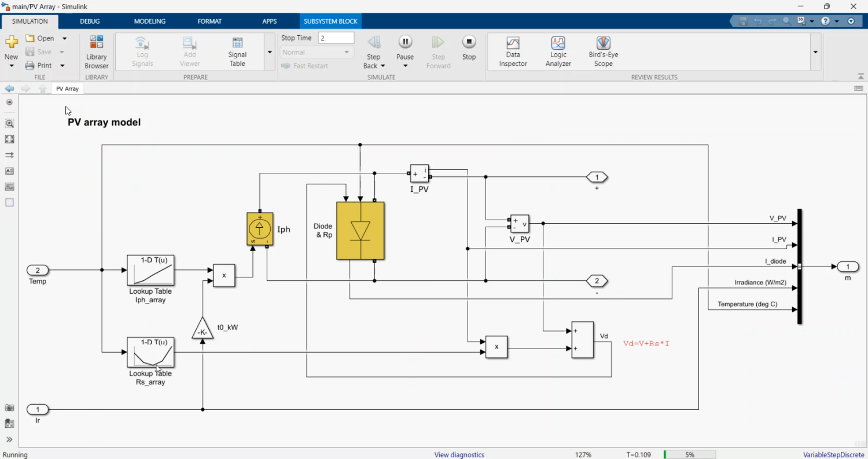
Task: Click the VariableStepDiscrete solver link
Action: pos(833,455)
